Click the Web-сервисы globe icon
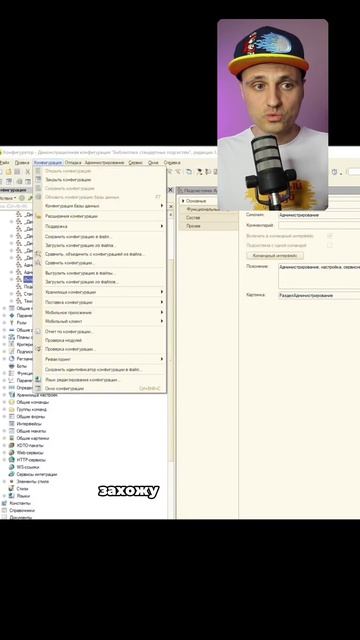 click(x=12, y=453)
